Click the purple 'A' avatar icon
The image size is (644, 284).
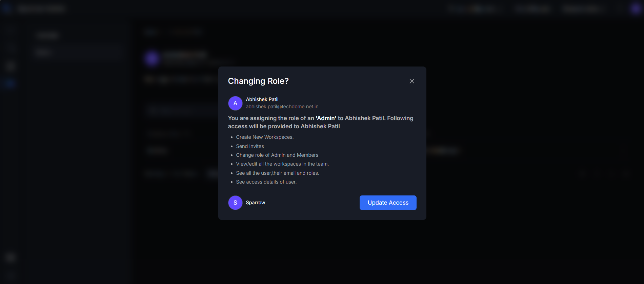click(235, 103)
